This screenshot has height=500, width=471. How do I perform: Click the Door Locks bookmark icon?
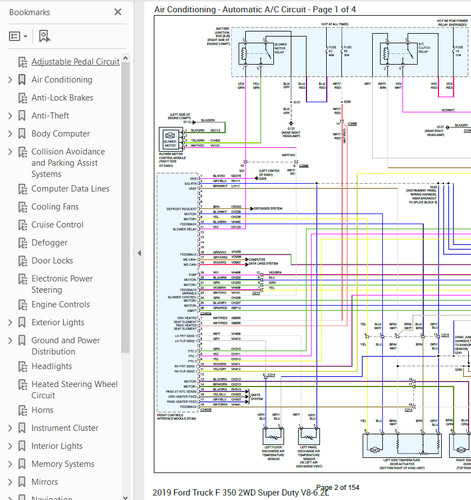click(x=22, y=261)
